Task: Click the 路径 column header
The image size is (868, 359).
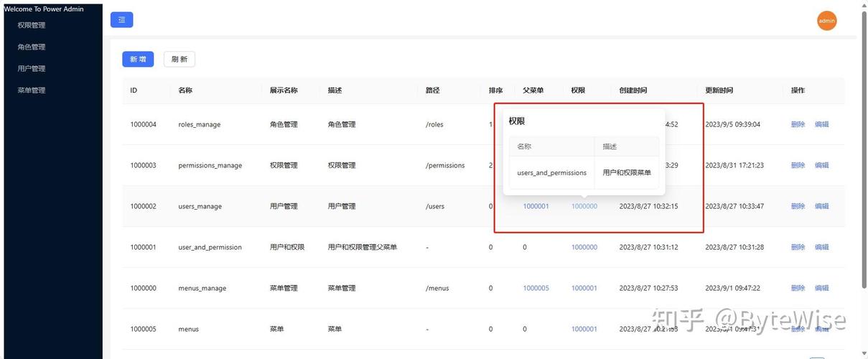Action: tap(432, 90)
